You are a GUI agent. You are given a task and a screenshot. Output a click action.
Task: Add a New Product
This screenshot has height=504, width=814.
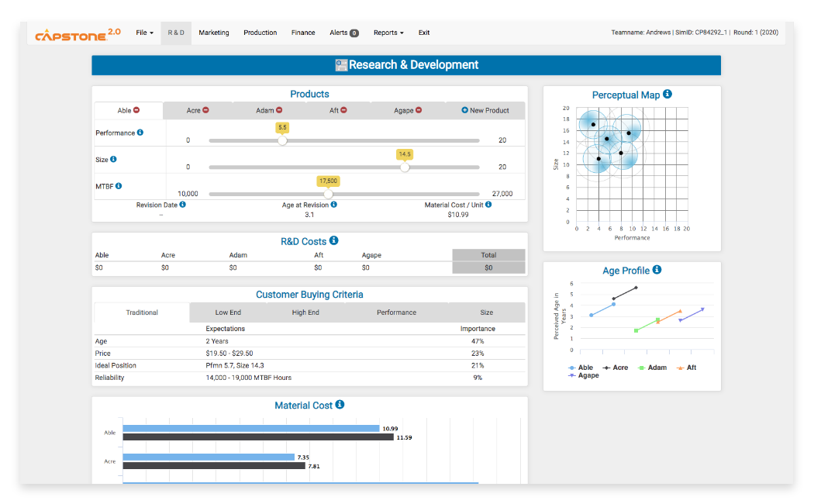pos(485,110)
